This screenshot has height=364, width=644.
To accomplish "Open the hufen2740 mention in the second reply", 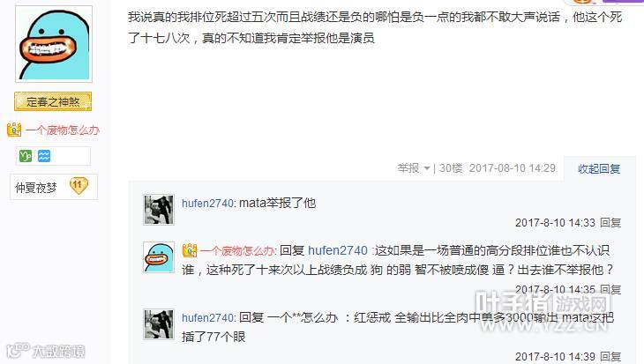I will pyautogui.click(x=338, y=250).
